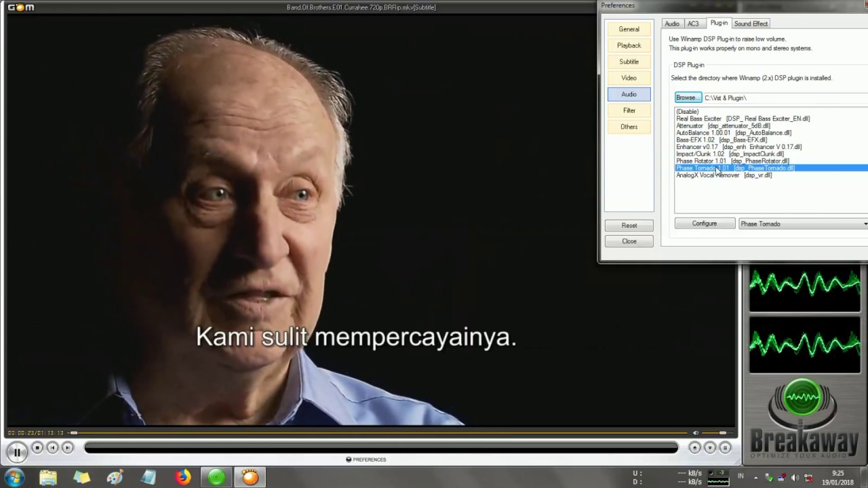
Task: Launch Firefox from the taskbar
Action: 183,477
